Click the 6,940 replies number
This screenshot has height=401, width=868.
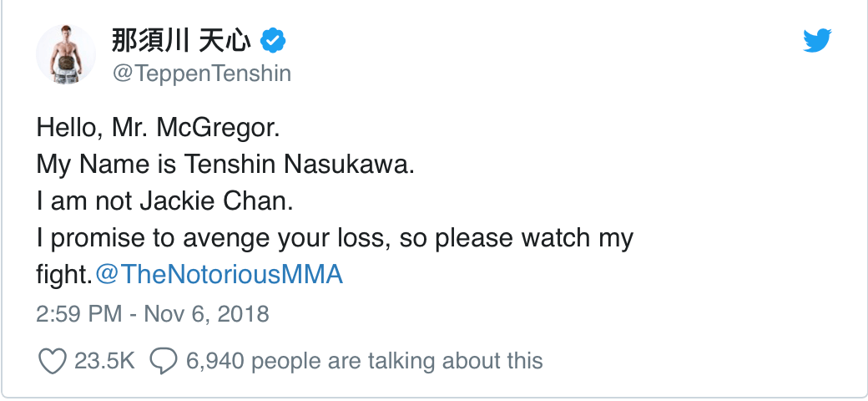(214, 361)
